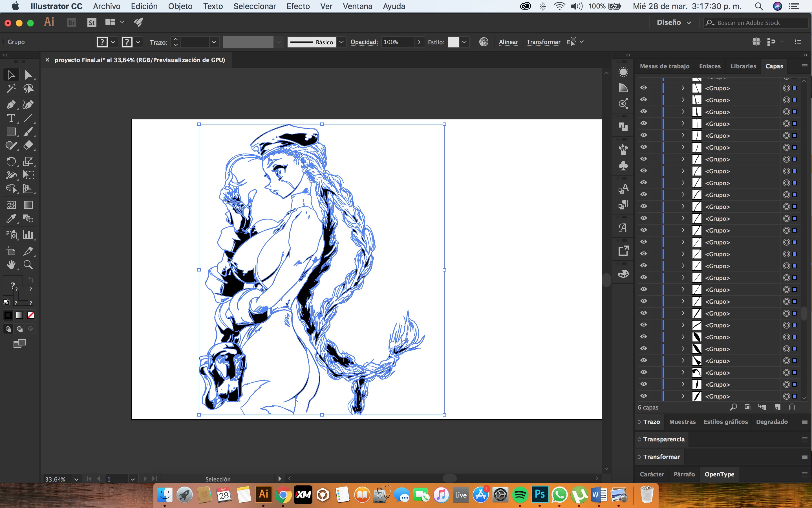Set paint mode to None
Image resolution: width=812 pixels, height=508 pixels.
point(30,315)
